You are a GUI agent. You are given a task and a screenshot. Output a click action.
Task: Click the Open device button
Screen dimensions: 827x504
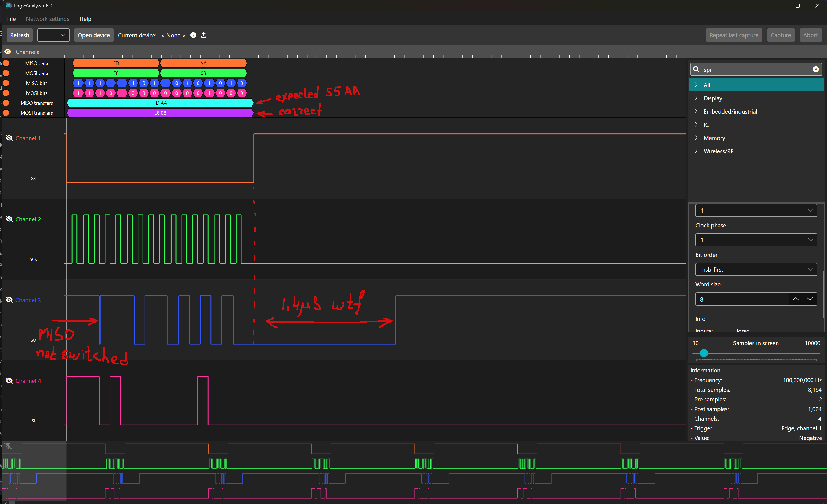94,35
